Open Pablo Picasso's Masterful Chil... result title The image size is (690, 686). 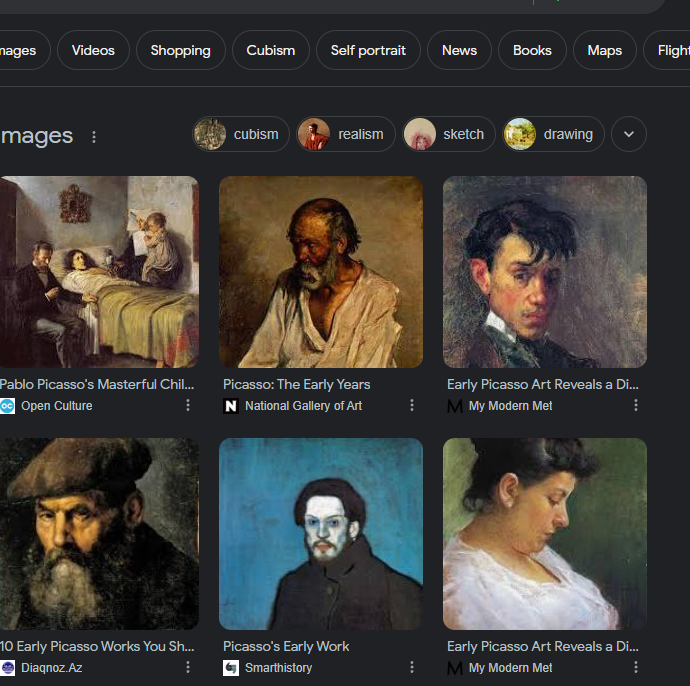tap(97, 384)
